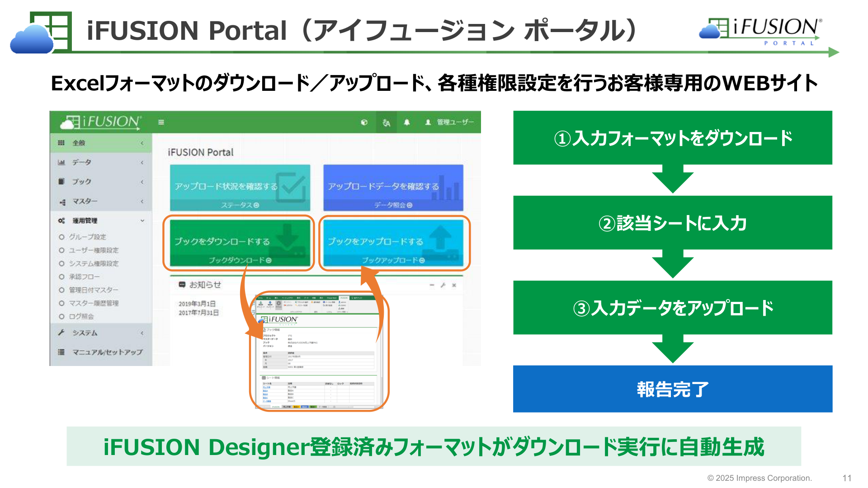The width and height of the screenshot is (868, 488).
Task: Minimize the お知らせ panel
Action: 432,285
